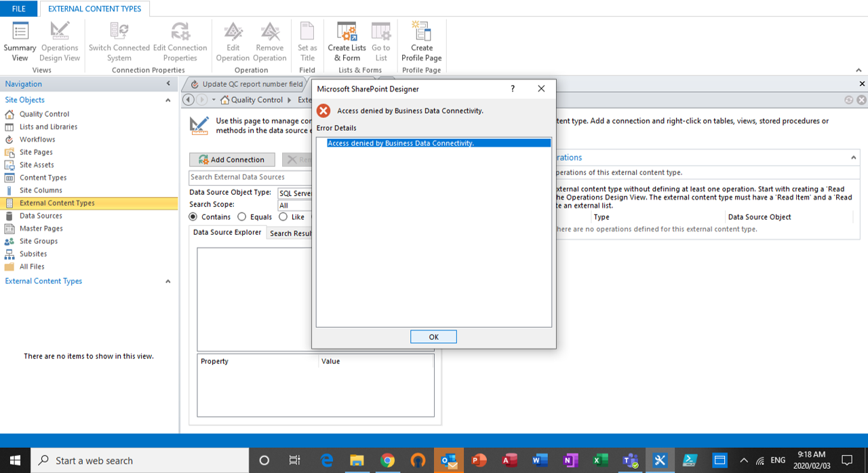Open Master Pages in navigation

click(41, 229)
